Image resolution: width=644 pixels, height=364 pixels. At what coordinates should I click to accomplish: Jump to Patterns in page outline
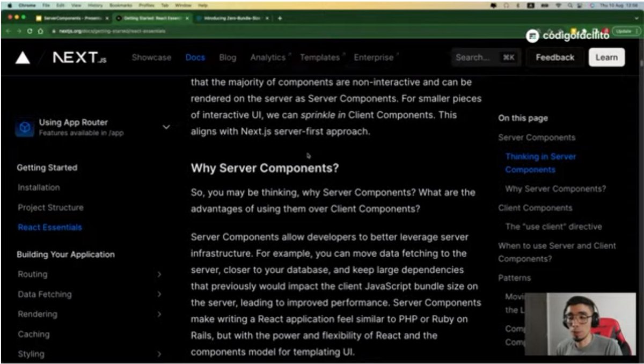[514, 278]
